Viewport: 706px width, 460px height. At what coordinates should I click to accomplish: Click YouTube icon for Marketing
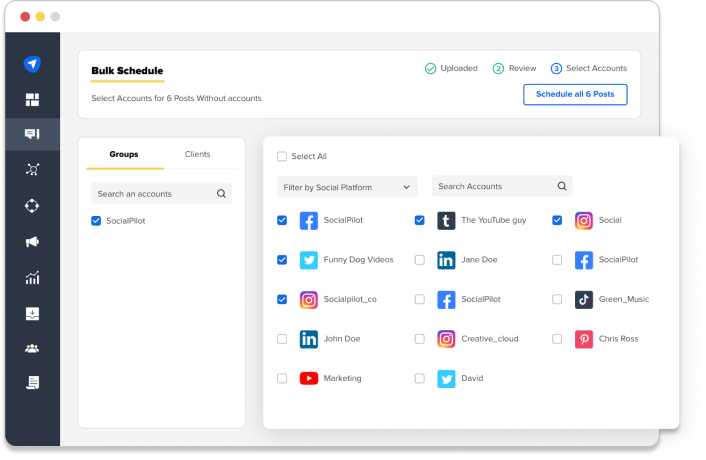(309, 379)
